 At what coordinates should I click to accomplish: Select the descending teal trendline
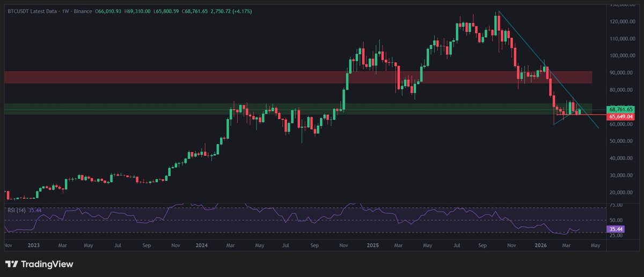548,69
